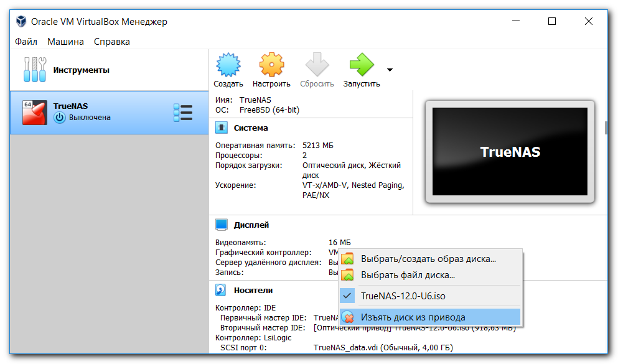Viewport: 618px width, 364px height.
Task: Click the Вторичный мастер IDE label
Action: click(x=263, y=328)
